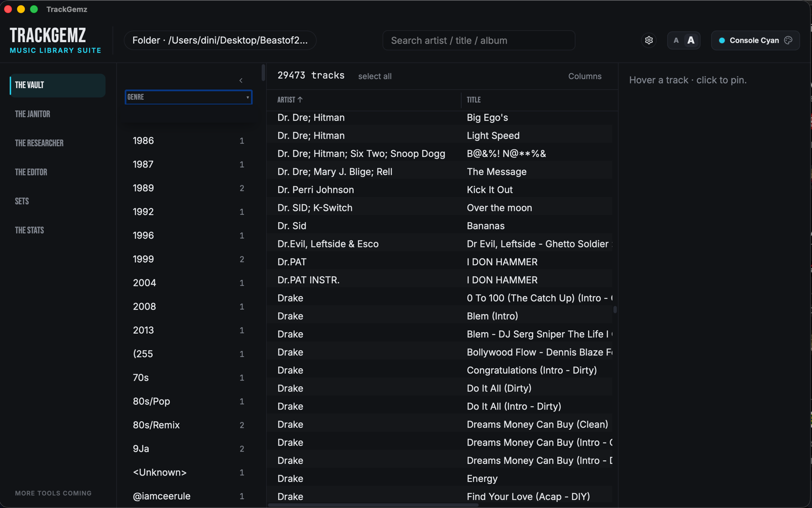Filter by genre 2013
Screen dimensions: 812x508
click(x=188, y=330)
